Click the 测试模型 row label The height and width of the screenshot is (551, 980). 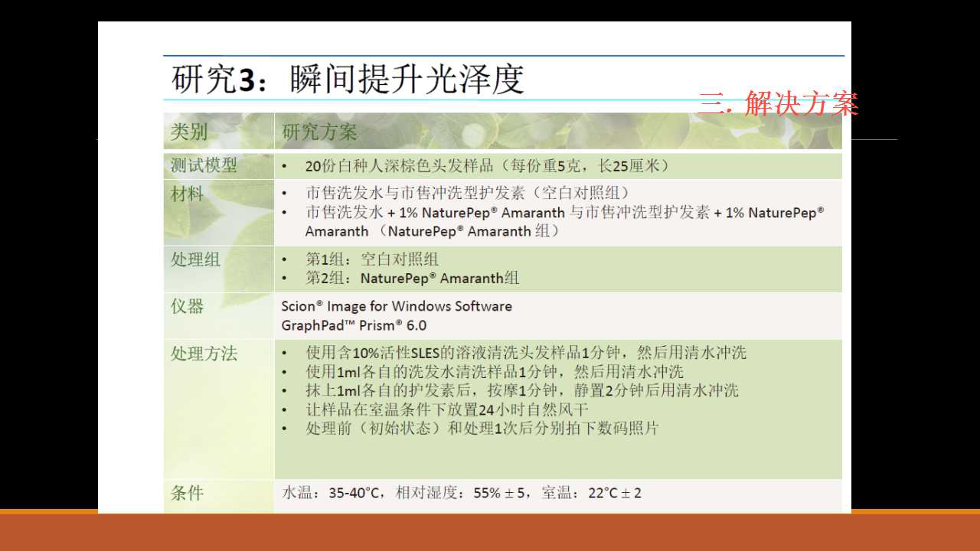[204, 165]
